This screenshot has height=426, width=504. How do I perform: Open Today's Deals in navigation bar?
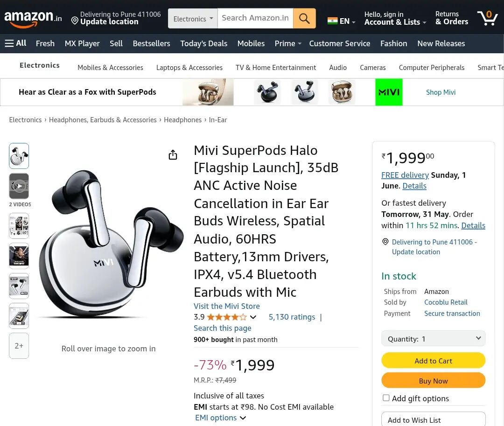[x=203, y=43]
